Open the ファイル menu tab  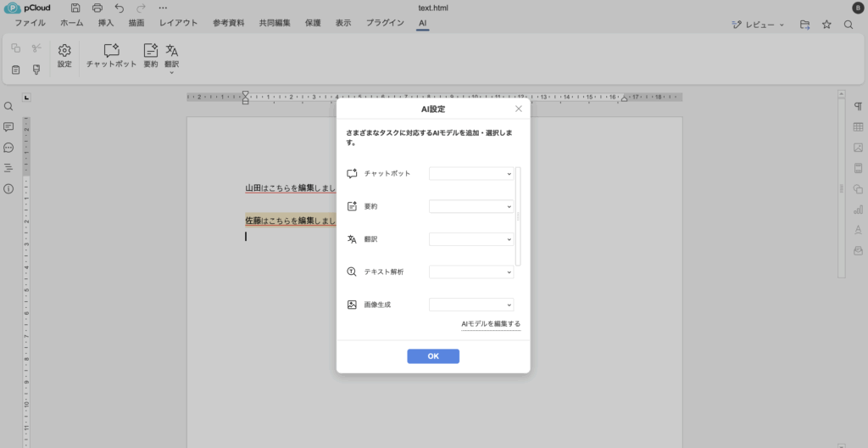30,23
